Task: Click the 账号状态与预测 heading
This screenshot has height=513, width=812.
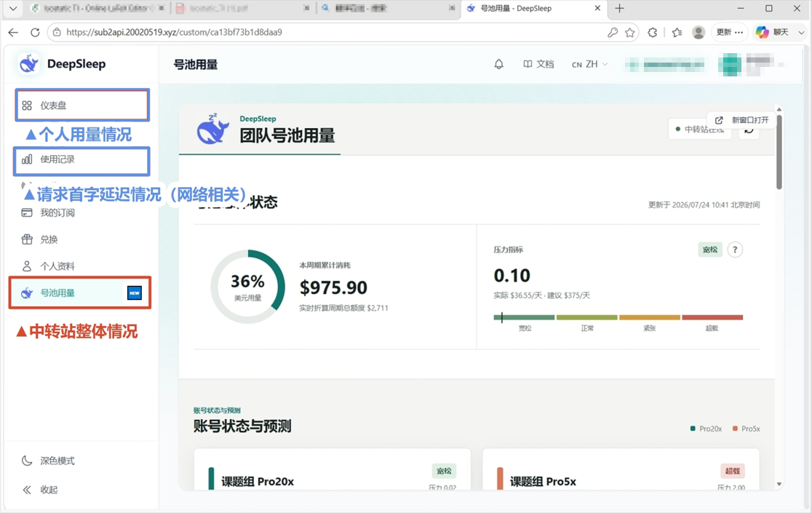Action: click(242, 426)
